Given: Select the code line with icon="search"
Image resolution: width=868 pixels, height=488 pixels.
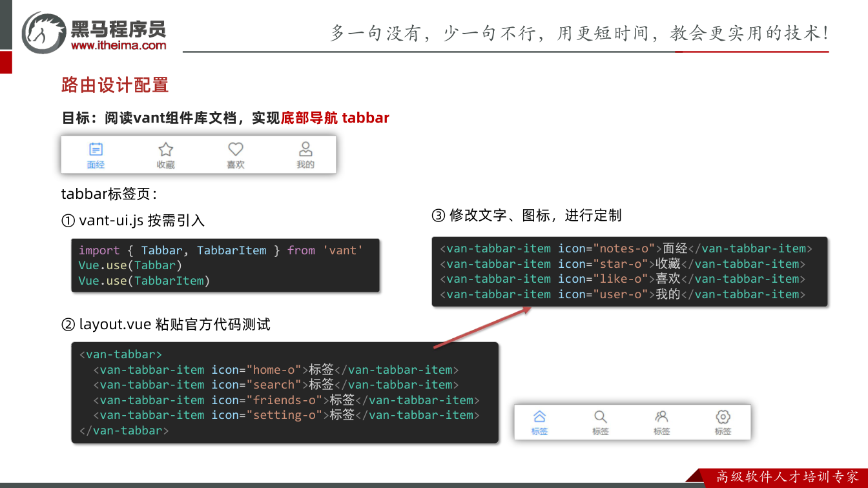Looking at the screenshot, I should tap(276, 385).
